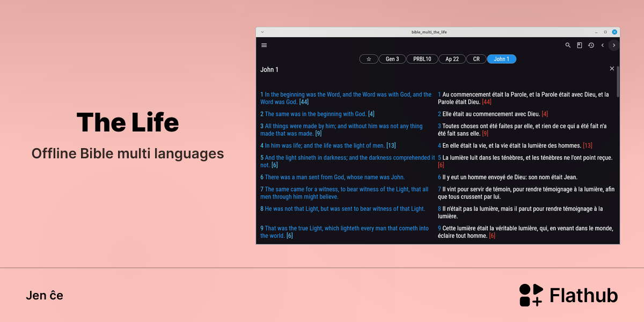Switch to the PRBL10 tab
This screenshot has height=322, width=644.
[422, 59]
